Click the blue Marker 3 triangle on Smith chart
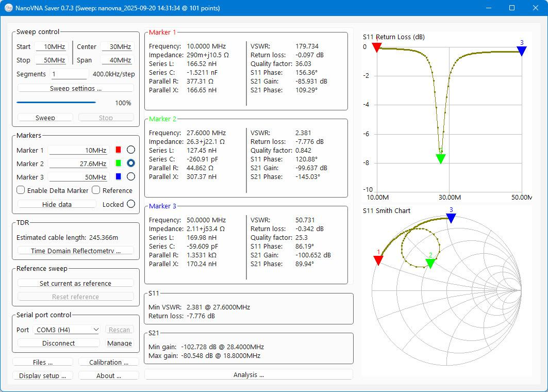The width and height of the screenshot is (548, 392). (451, 218)
